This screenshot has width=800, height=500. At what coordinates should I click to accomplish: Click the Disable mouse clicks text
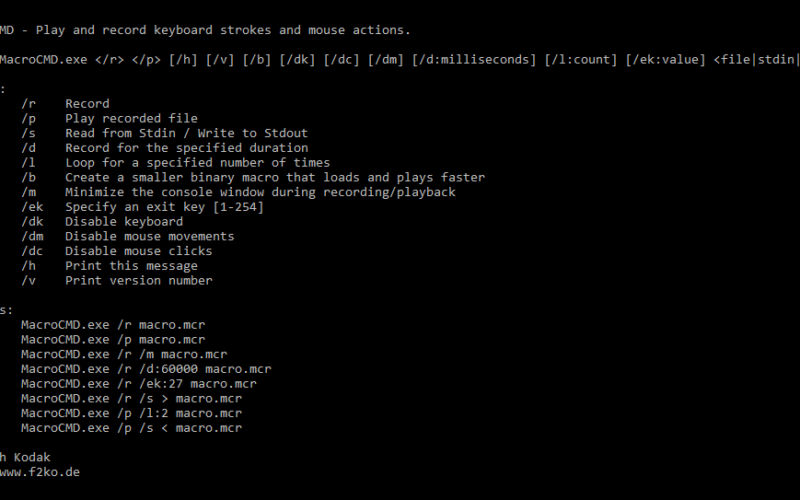click(x=138, y=251)
